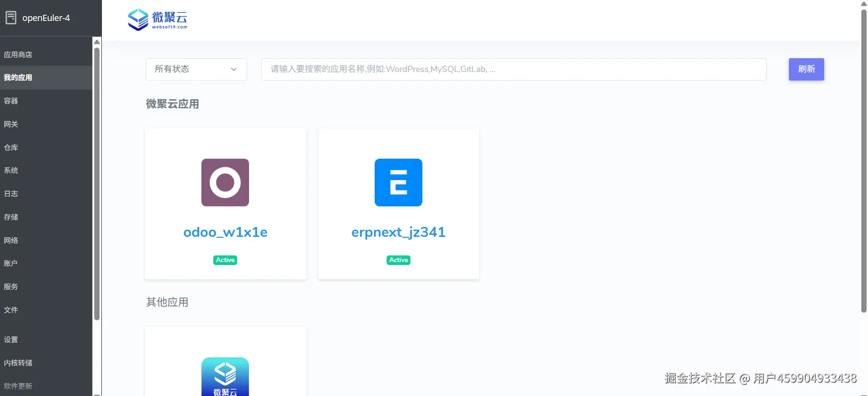
Task: Click the Active badge under odoo_w1x1e
Action: [225, 260]
